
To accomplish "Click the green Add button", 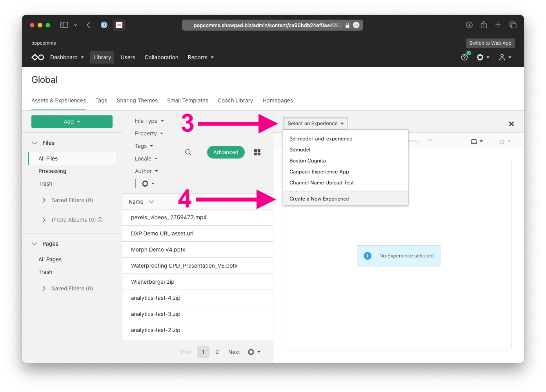I will pyautogui.click(x=72, y=122).
